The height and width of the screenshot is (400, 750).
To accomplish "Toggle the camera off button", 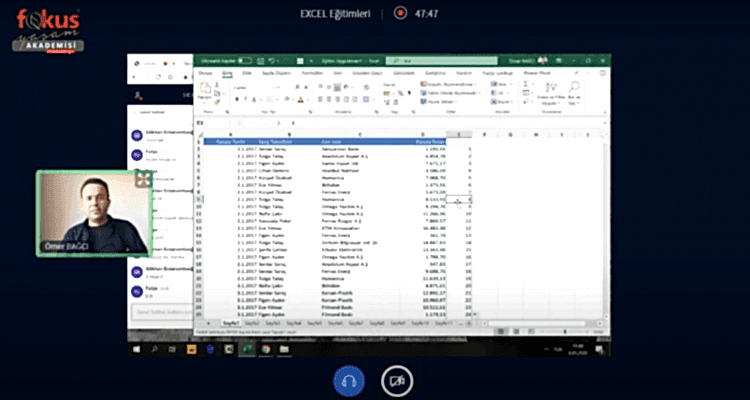I will (x=397, y=380).
